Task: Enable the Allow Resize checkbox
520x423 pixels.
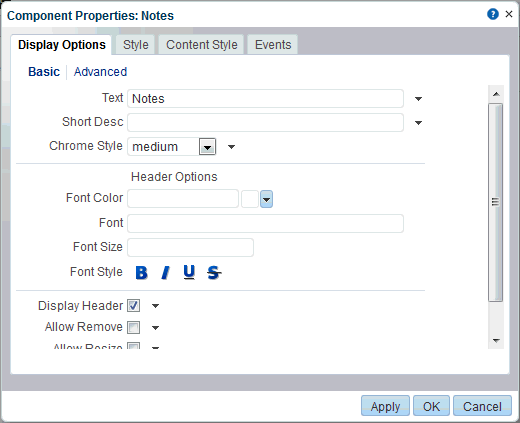Action: pyautogui.click(x=134, y=346)
